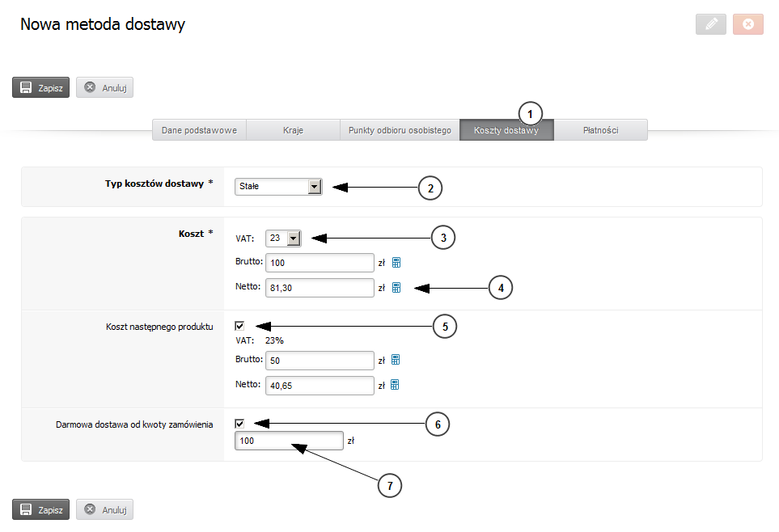Click calculator icon beside Netto 40,65 field
The image size is (779, 532).
[x=395, y=385]
